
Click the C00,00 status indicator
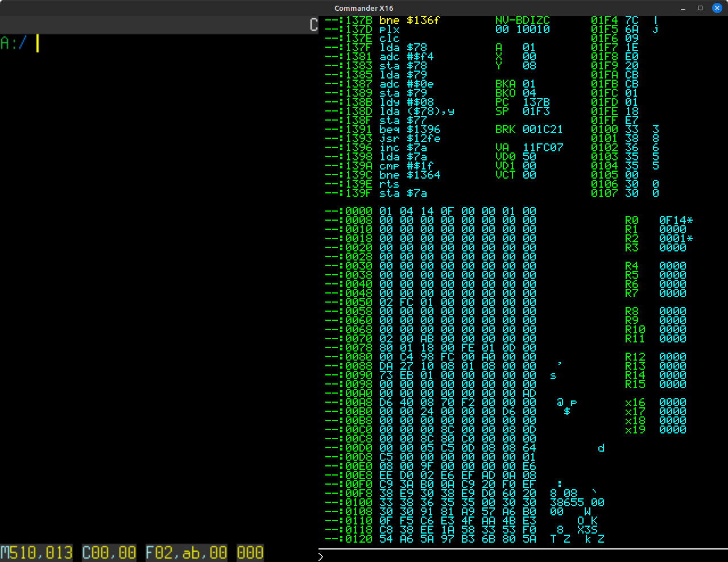tap(109, 553)
